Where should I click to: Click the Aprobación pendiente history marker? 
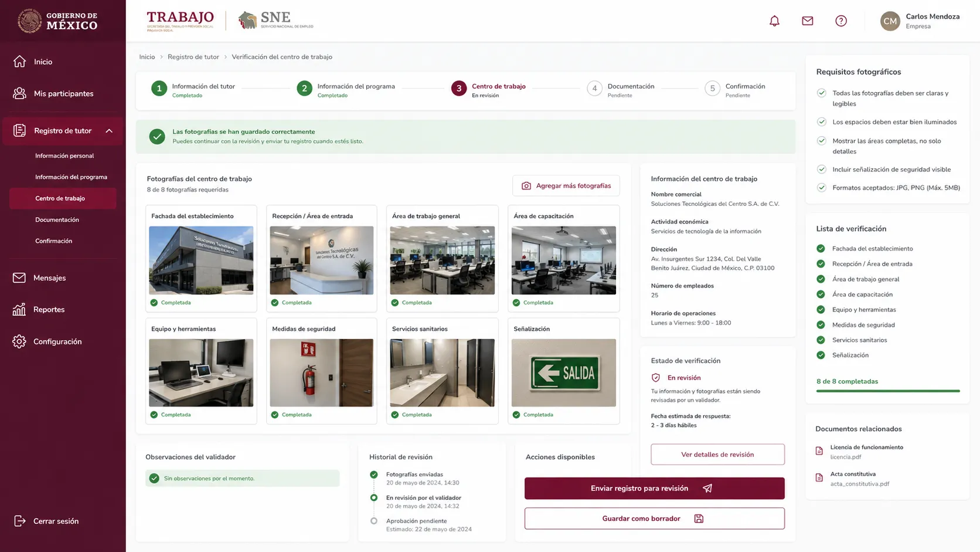[x=374, y=521]
